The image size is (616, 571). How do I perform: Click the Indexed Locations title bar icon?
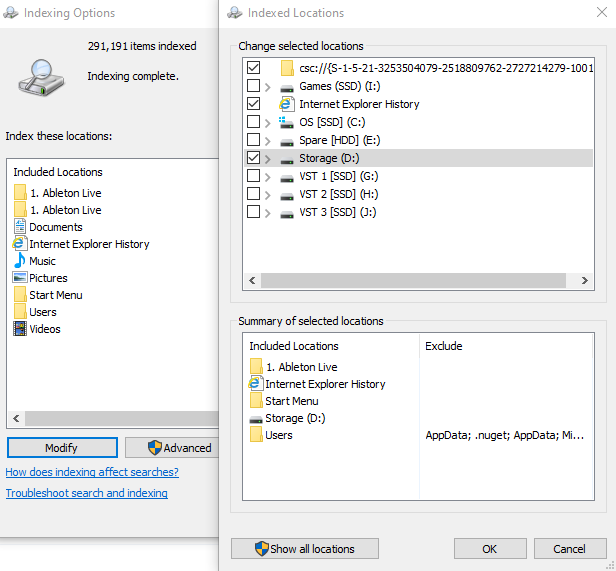point(235,13)
